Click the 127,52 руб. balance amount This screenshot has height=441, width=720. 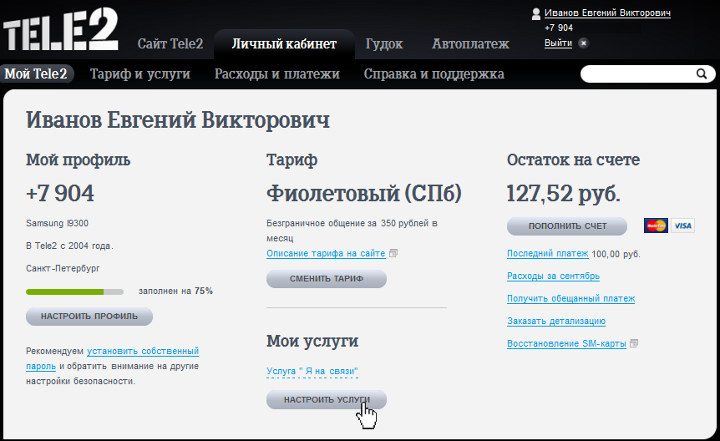pos(563,193)
